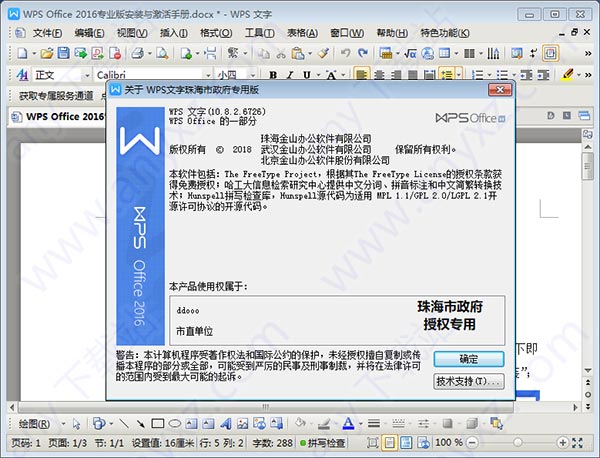The image size is (600, 458).
Task: Select the Format Painter brush icon
Action: [x=323, y=53]
